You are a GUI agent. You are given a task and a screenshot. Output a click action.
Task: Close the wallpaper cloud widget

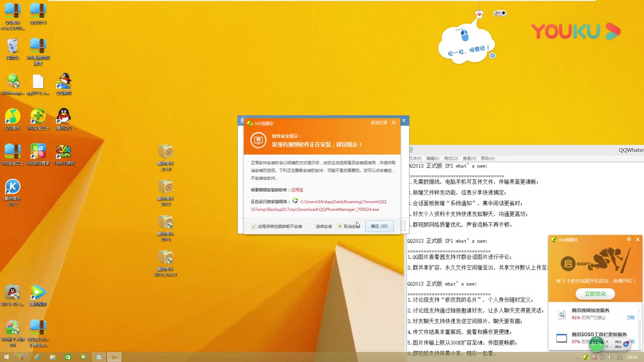(x=493, y=55)
